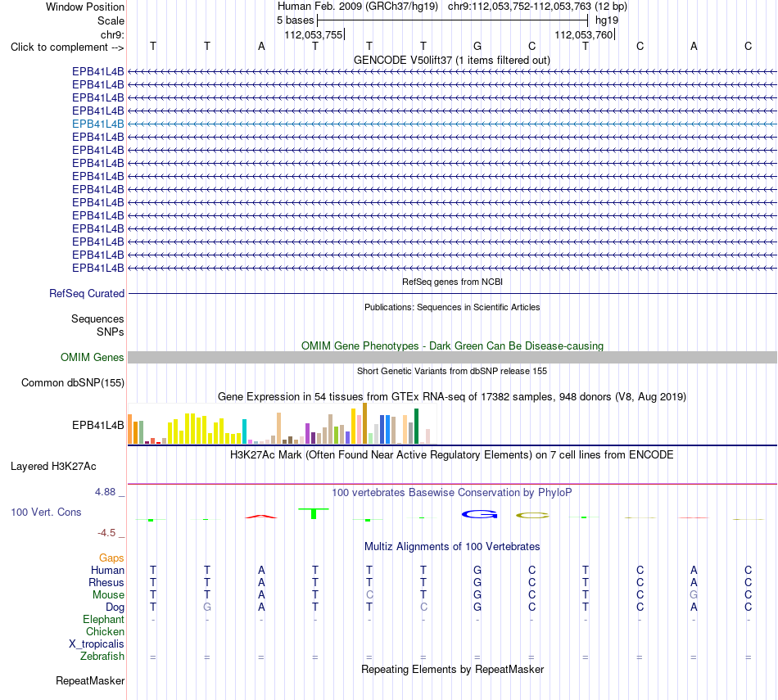This screenshot has width=778, height=700.
Task: Click the red A in the PhyloP conservation logo
Action: point(261,517)
